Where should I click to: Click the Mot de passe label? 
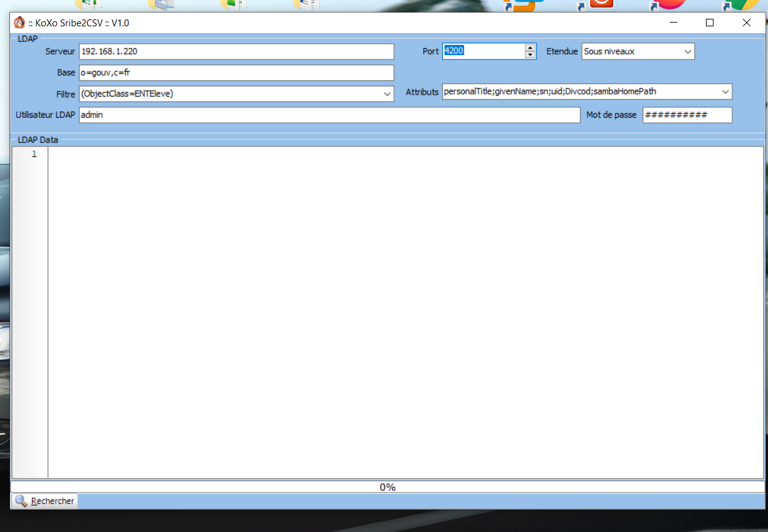611,115
